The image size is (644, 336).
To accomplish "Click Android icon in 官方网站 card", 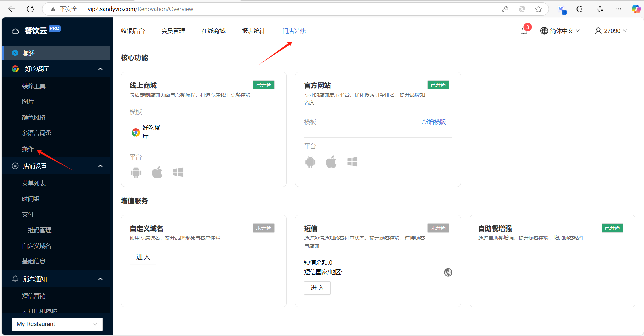I will (310, 162).
